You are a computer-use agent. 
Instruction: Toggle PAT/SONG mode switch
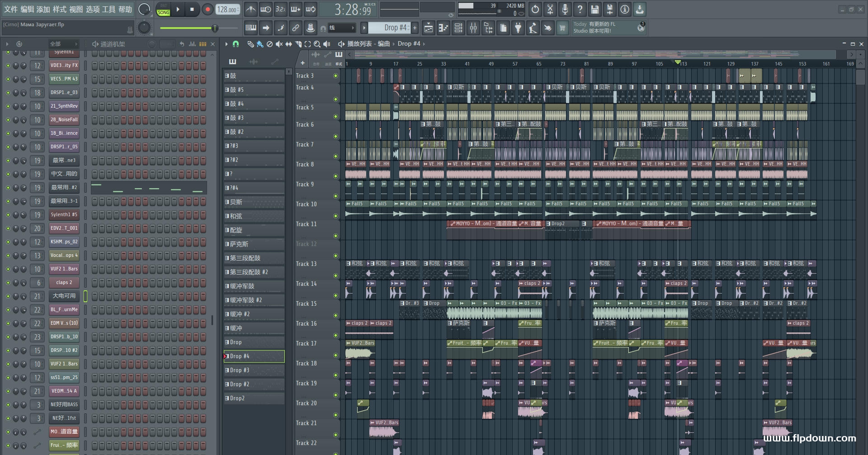click(164, 9)
